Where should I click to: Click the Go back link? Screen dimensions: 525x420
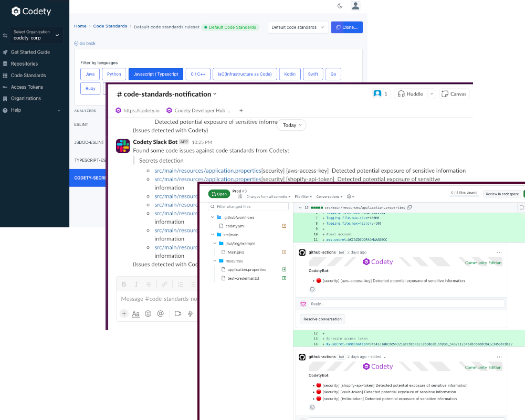[85, 44]
